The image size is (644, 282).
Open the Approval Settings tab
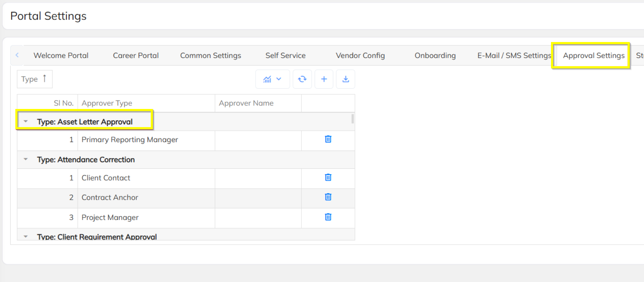click(593, 56)
